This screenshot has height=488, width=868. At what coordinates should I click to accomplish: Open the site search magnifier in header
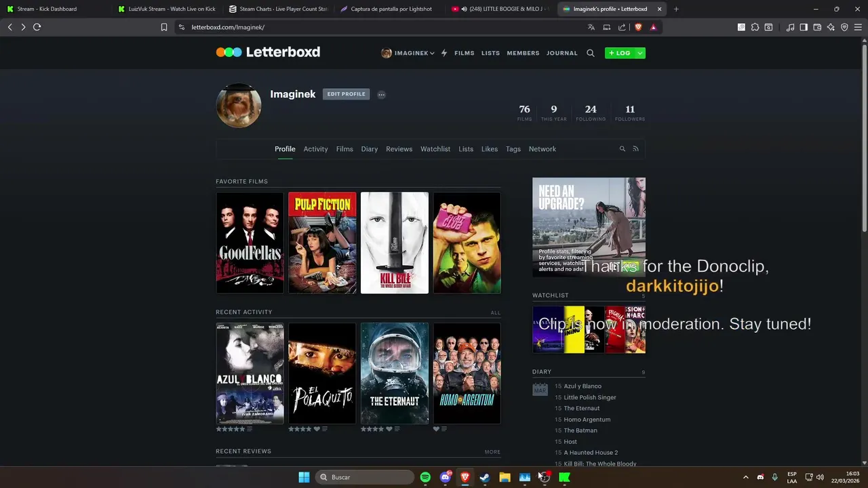591,53
